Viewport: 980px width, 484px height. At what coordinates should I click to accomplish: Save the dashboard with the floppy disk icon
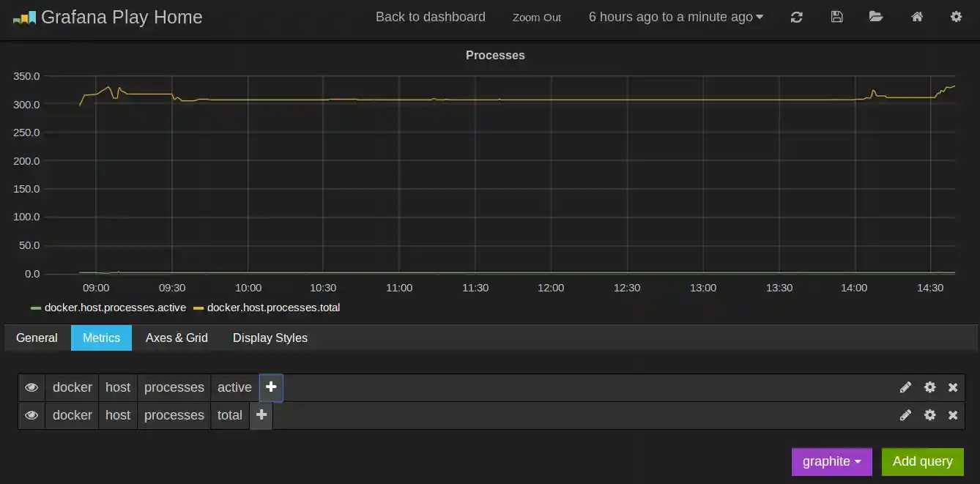point(836,17)
